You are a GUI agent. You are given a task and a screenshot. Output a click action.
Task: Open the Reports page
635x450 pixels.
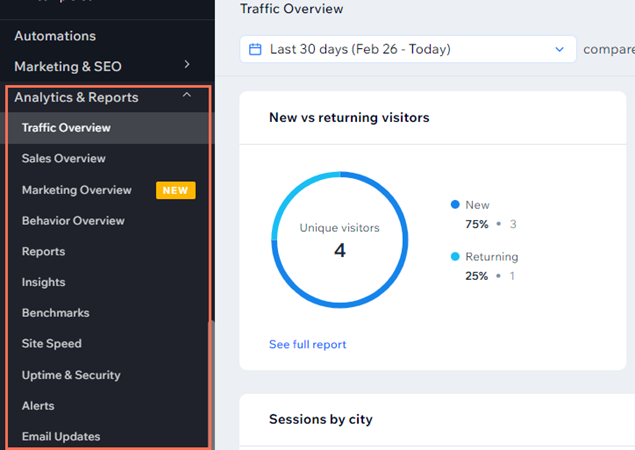click(x=43, y=252)
